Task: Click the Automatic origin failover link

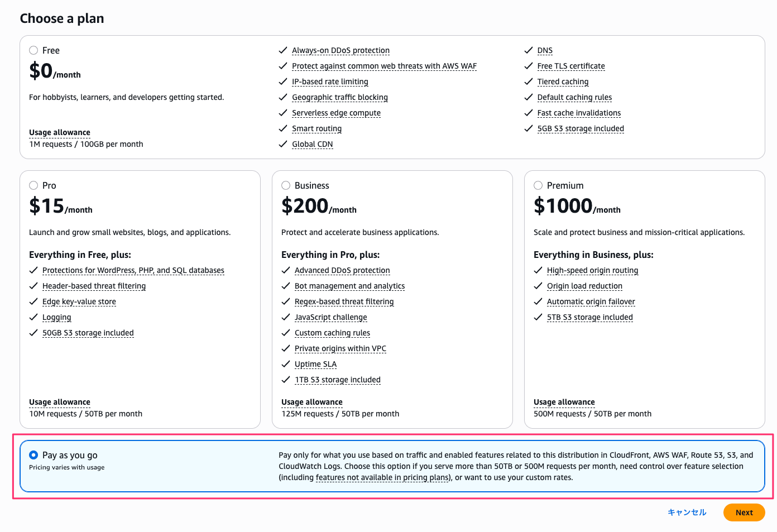Action: [x=591, y=301]
